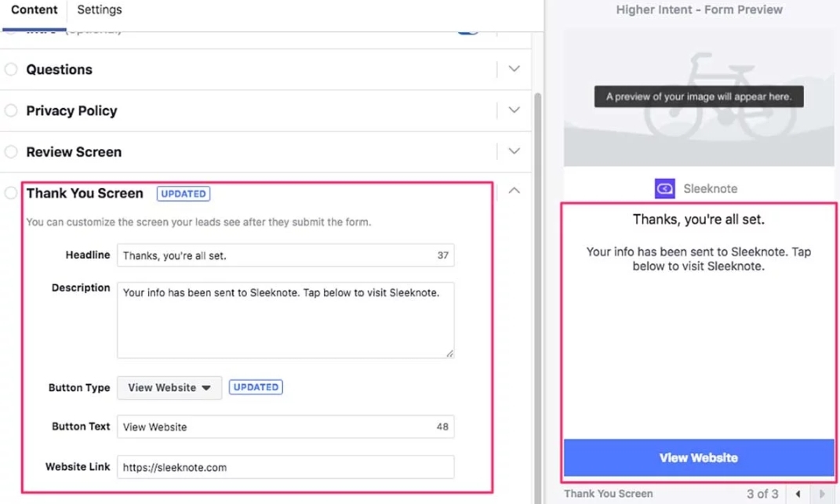Viewport: 840px width, 504px height.
Task: Click the View Website preview button
Action: pyautogui.click(x=699, y=458)
